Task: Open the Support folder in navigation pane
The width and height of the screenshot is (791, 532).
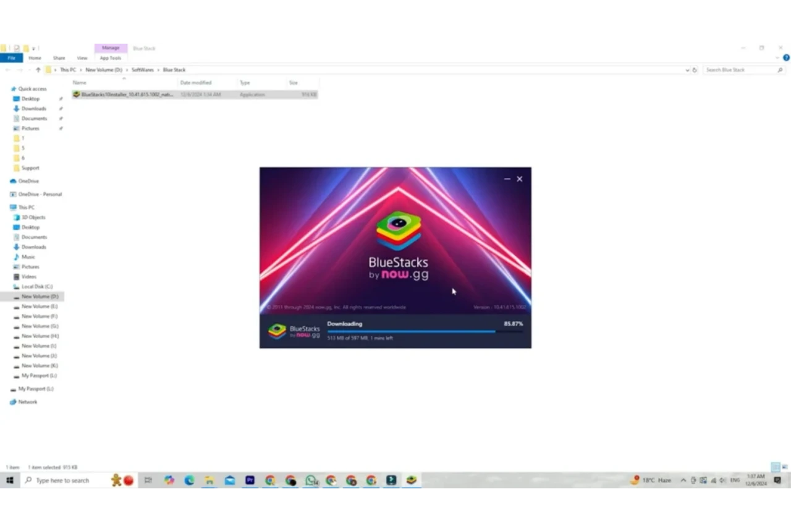Action: click(x=30, y=168)
